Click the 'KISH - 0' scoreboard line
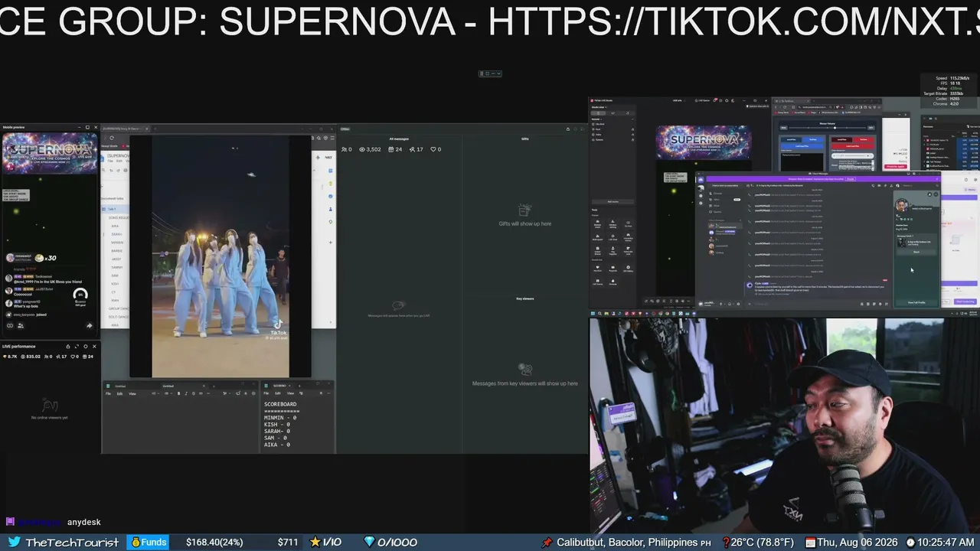Image resolution: width=980 pixels, height=551 pixels. click(277, 424)
